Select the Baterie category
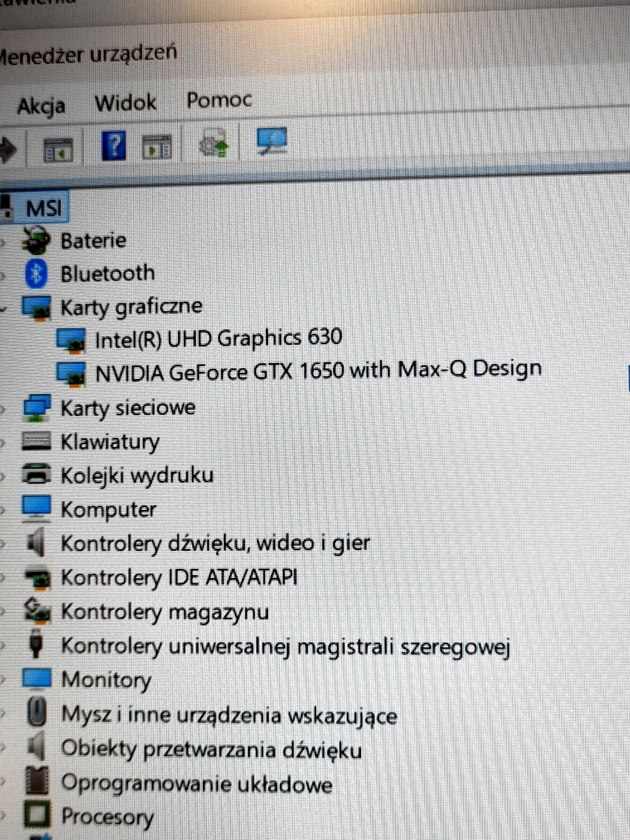This screenshot has width=630, height=840. 93,241
